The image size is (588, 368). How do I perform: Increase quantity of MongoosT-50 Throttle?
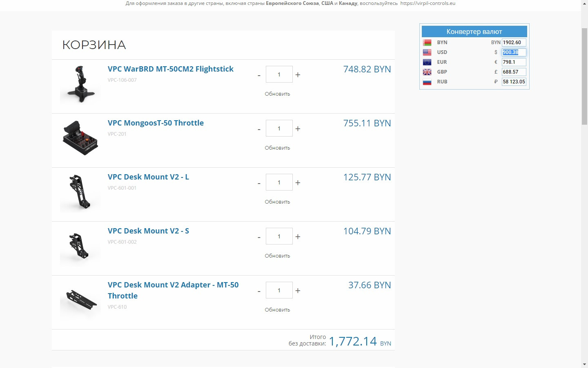pyautogui.click(x=298, y=129)
